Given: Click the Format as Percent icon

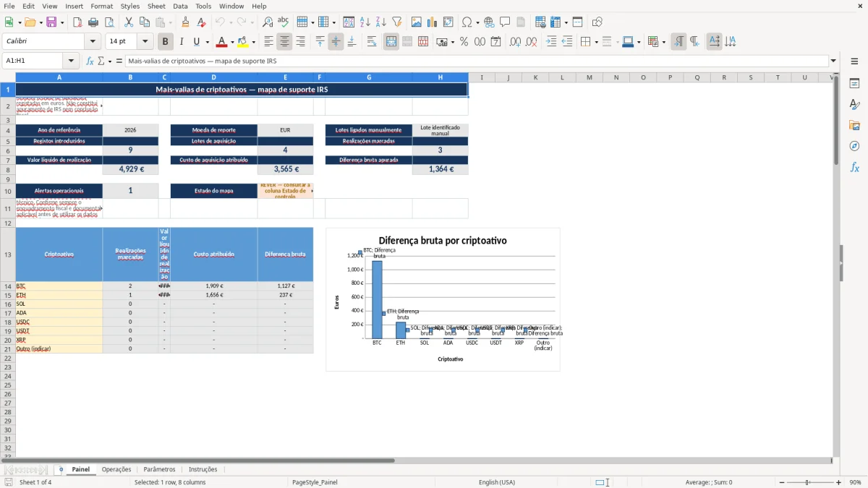Looking at the screenshot, I should 464,42.
